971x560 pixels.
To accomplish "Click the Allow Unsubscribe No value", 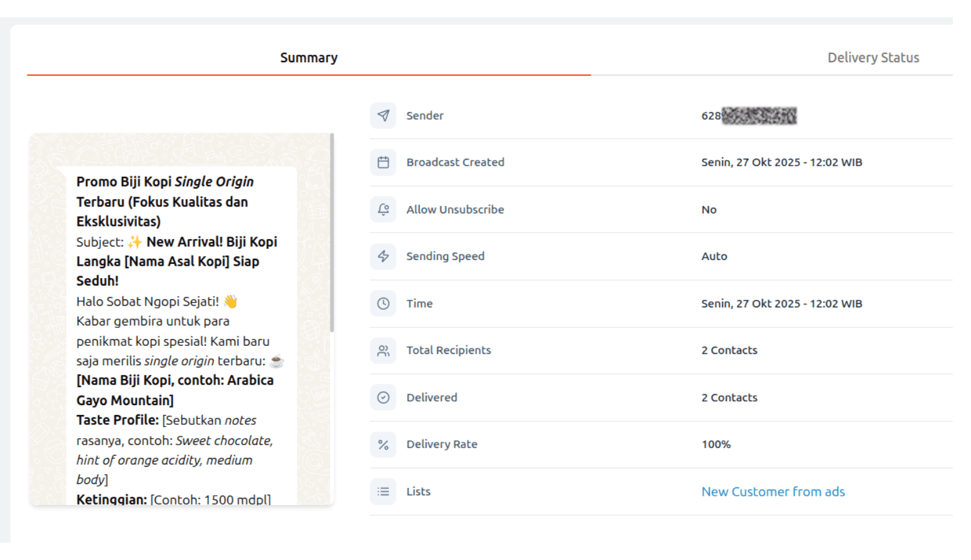I will pyautogui.click(x=709, y=210).
